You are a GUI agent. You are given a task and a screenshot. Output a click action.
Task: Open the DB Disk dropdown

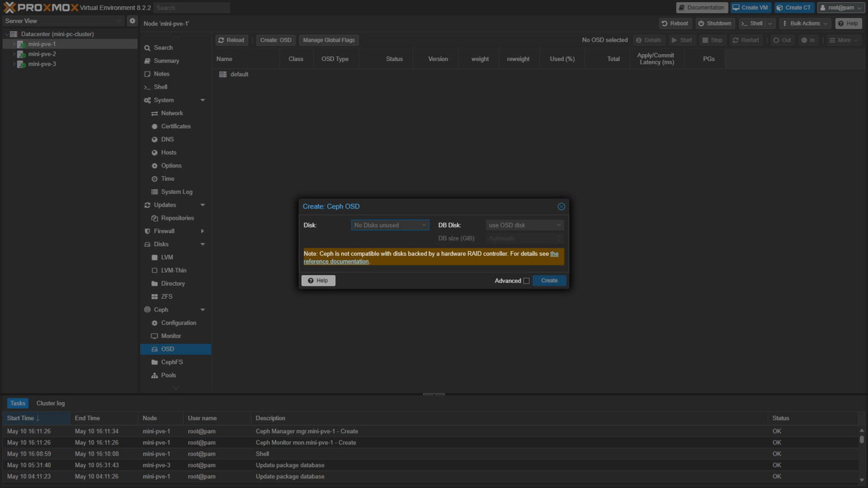point(524,225)
